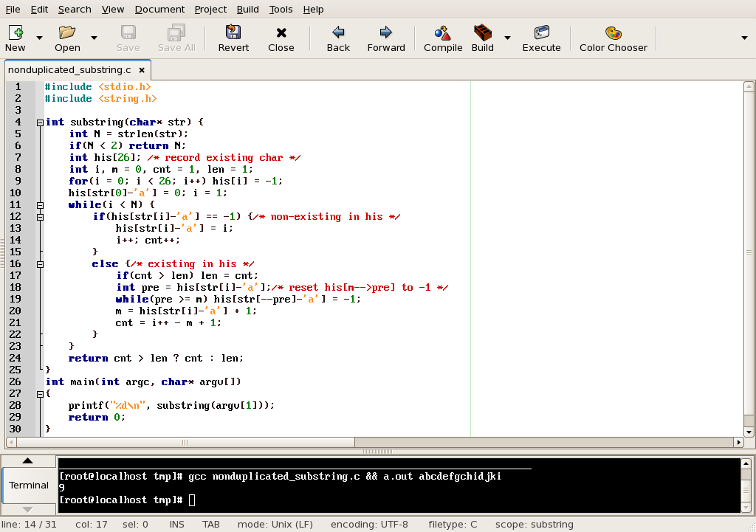The width and height of the screenshot is (756, 532).
Task: Open the Search menu
Action: click(x=75, y=9)
